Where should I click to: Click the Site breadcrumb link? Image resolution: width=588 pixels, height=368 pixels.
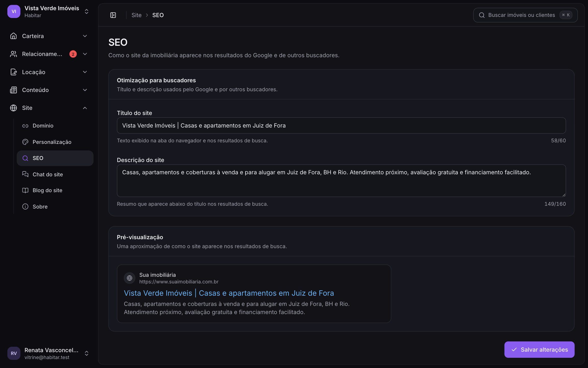pos(136,15)
